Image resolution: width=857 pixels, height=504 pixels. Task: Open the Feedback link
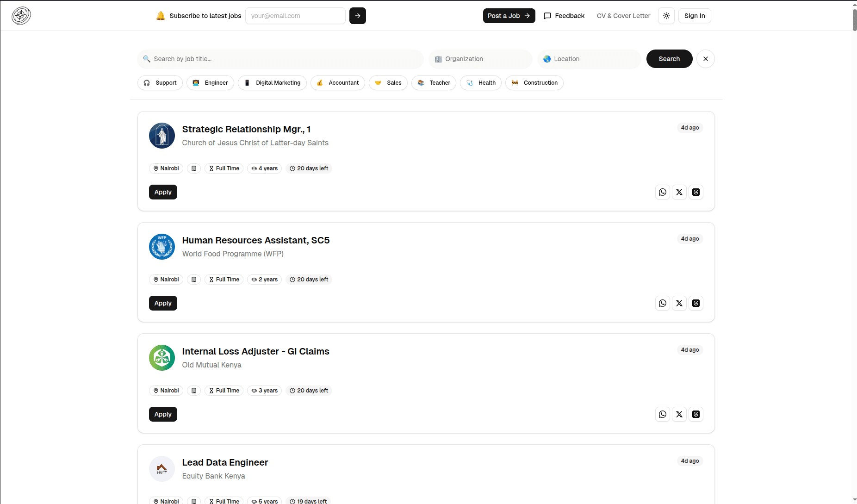[564, 16]
